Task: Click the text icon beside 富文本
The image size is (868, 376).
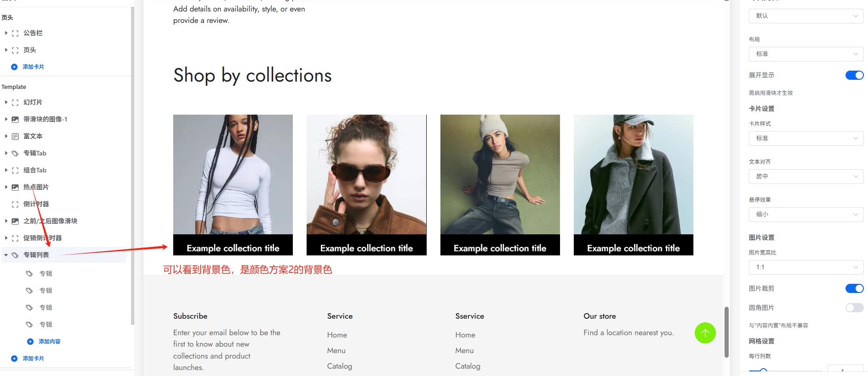Action: 15,136
